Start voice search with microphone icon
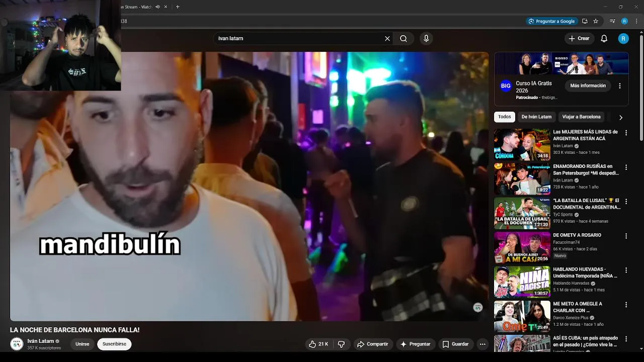This screenshot has width=644, height=362. coord(426,38)
